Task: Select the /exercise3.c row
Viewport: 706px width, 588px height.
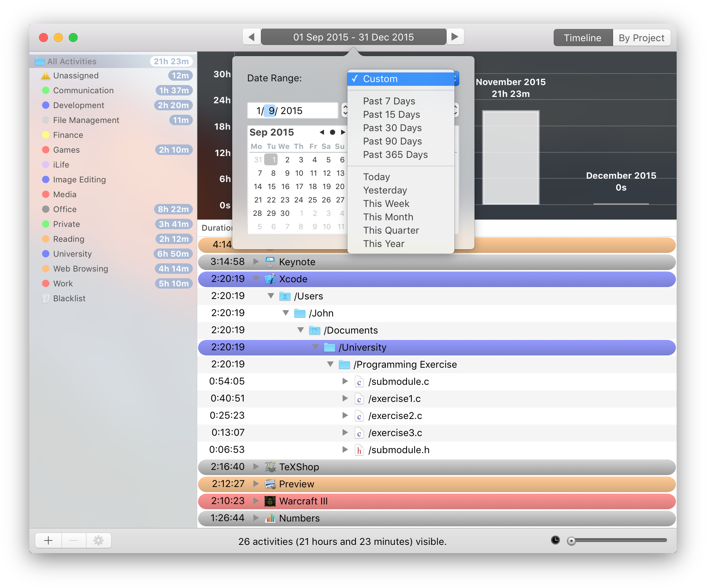Action: 437,433
